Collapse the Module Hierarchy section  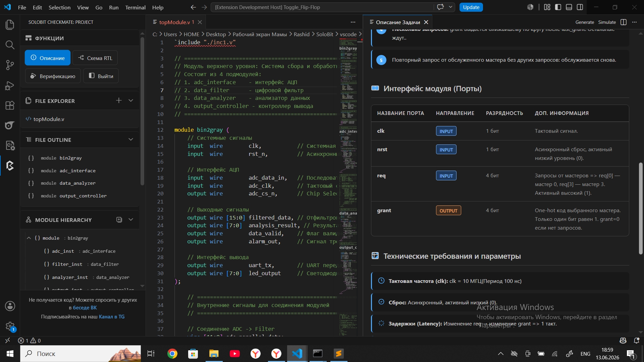point(131,220)
